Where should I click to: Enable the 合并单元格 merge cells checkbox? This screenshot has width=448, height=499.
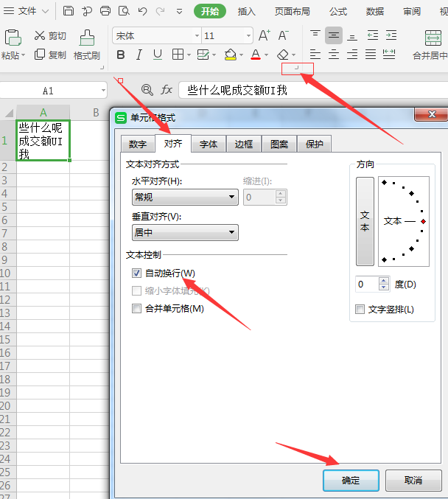[136, 309]
